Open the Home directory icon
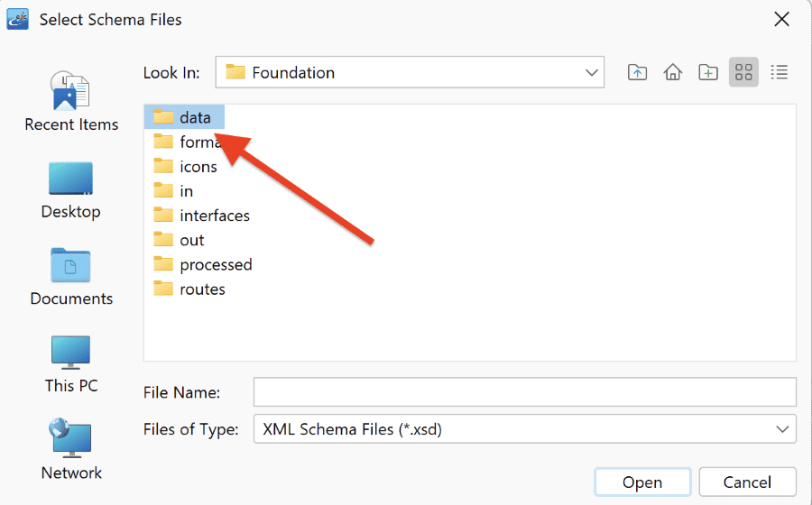Image resolution: width=812 pixels, height=505 pixels. pyautogui.click(x=673, y=72)
